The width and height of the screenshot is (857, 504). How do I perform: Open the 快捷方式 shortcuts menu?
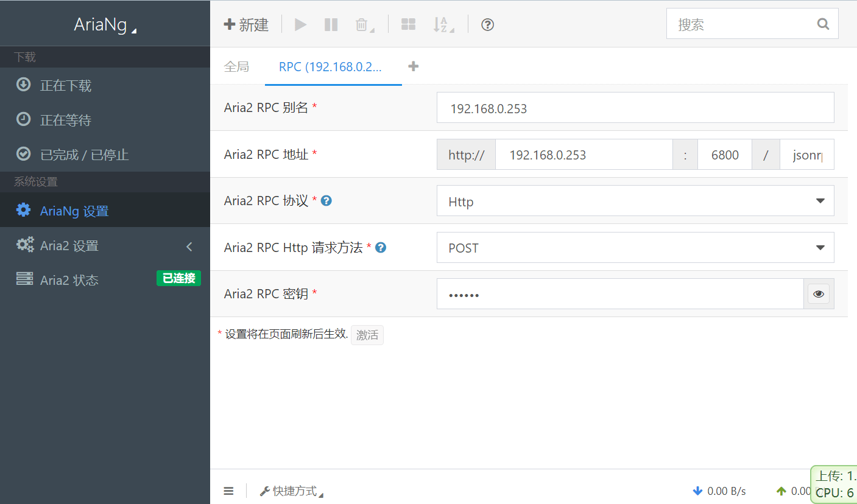click(x=291, y=491)
